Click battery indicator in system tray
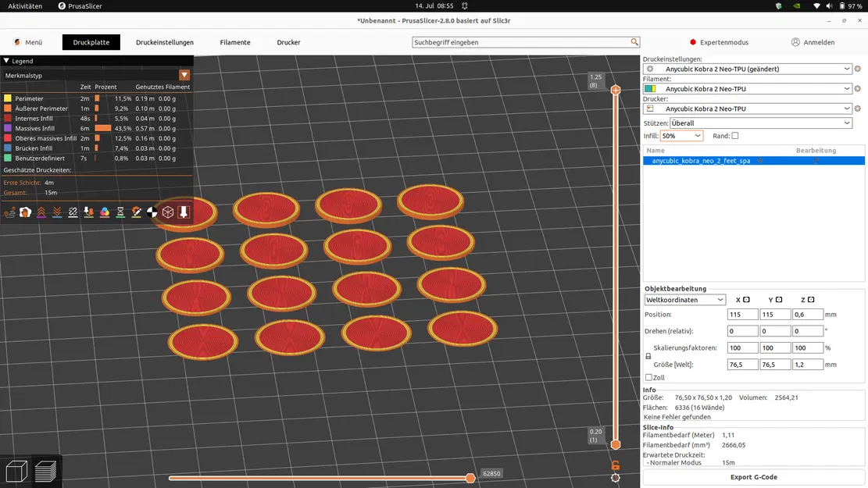 coord(851,6)
